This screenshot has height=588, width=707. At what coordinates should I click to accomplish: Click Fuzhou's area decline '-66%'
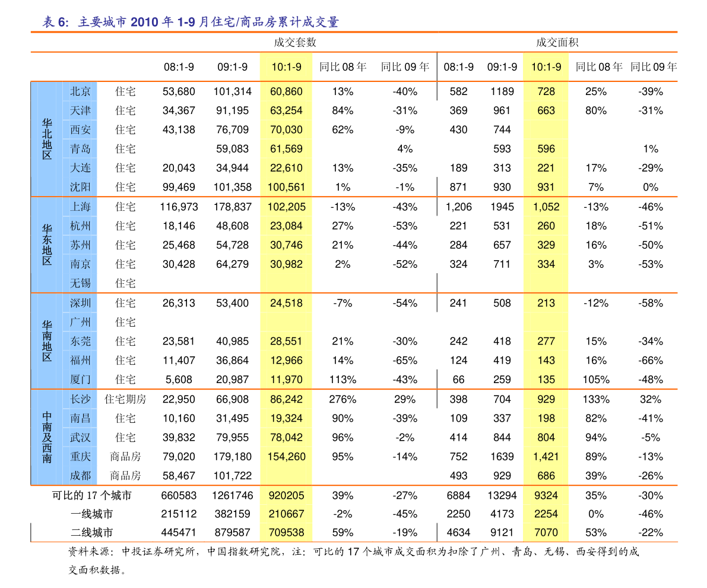point(651,361)
